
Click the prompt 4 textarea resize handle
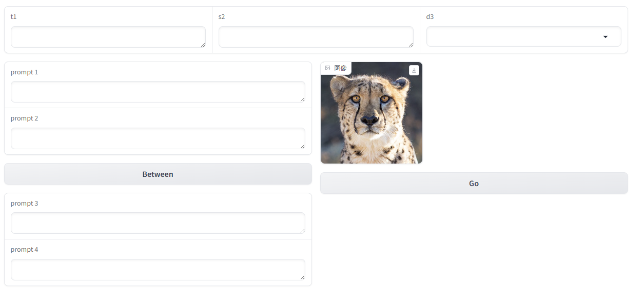click(x=302, y=277)
